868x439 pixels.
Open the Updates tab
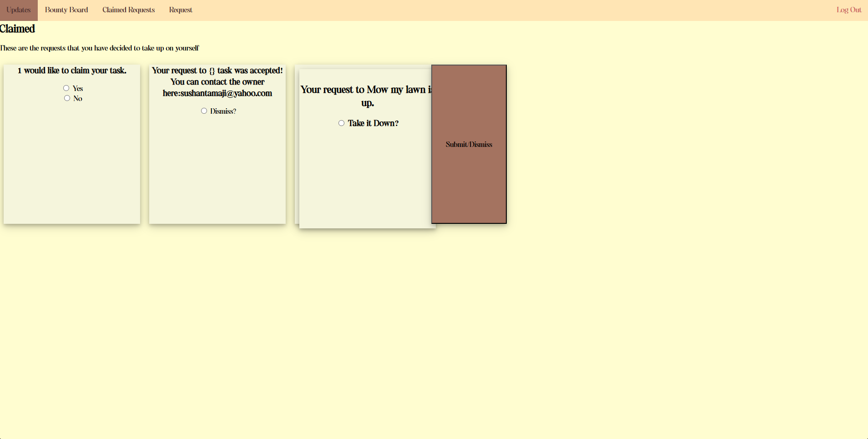19,10
